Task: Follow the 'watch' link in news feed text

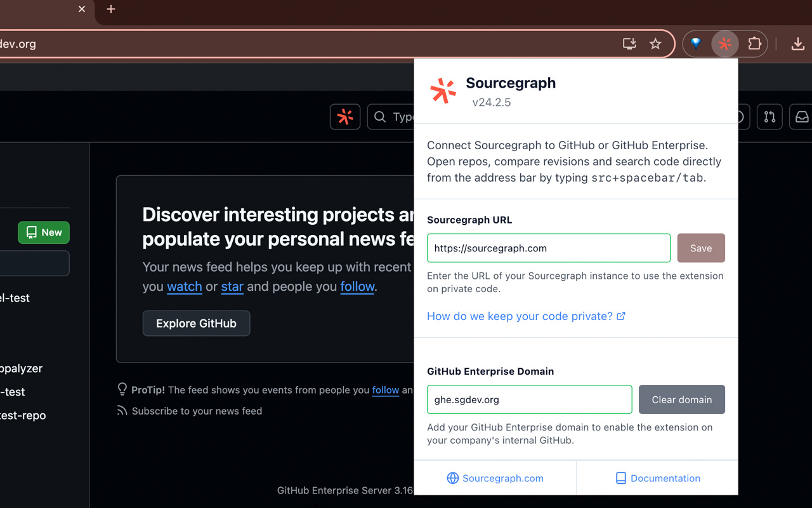Action: (x=185, y=286)
